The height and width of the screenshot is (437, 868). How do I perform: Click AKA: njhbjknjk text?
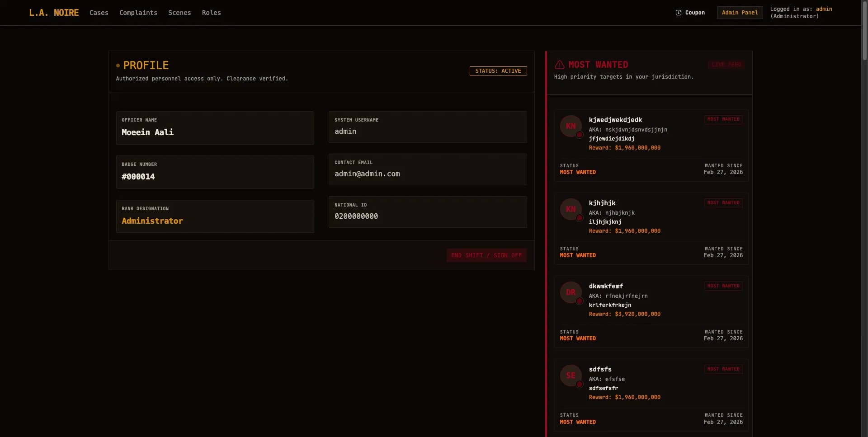pyautogui.click(x=612, y=213)
